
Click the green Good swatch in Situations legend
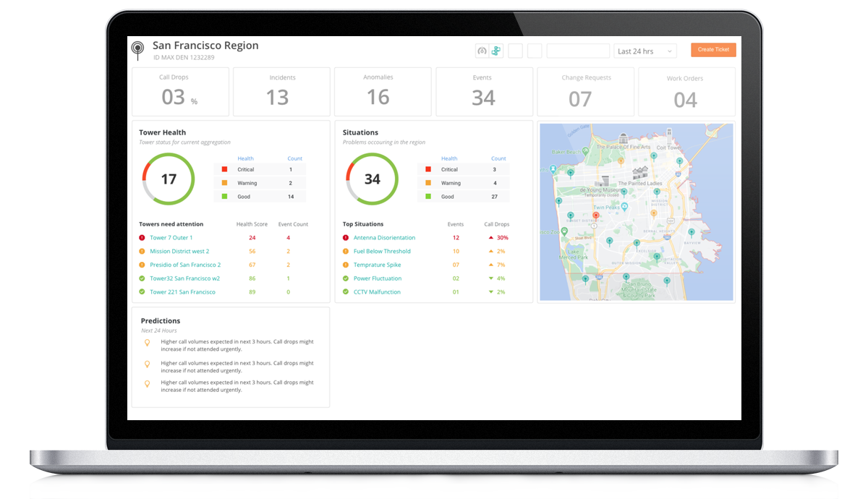coord(428,197)
